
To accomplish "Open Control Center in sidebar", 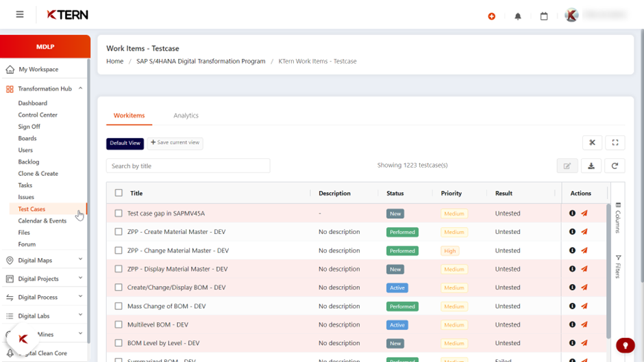I will [38, 115].
